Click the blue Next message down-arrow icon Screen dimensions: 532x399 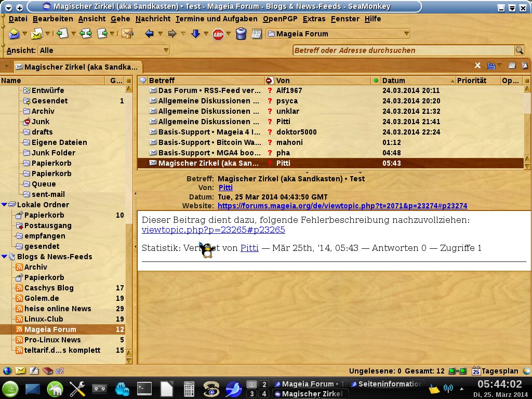pyautogui.click(x=195, y=34)
